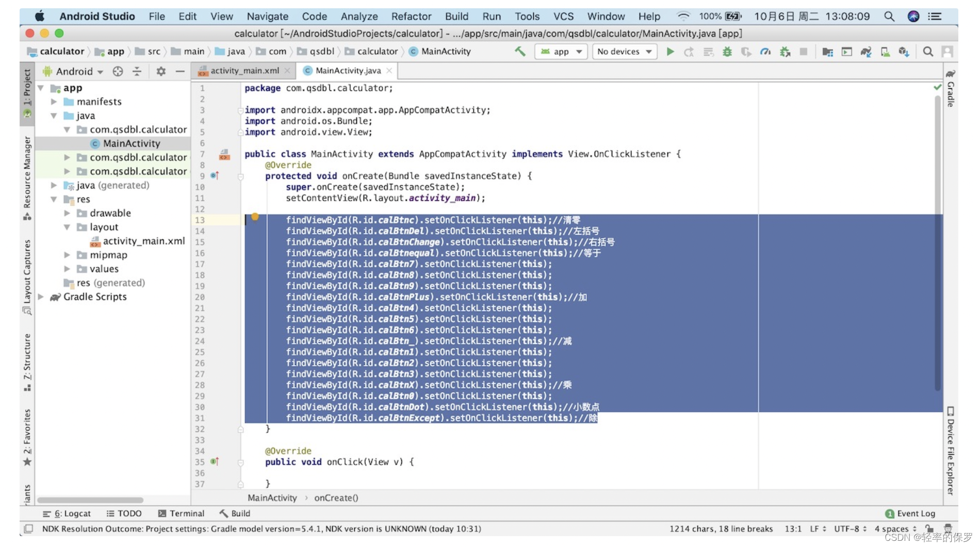The image size is (980, 547).
Task: Click Run with Coverage icon
Action: point(746,52)
